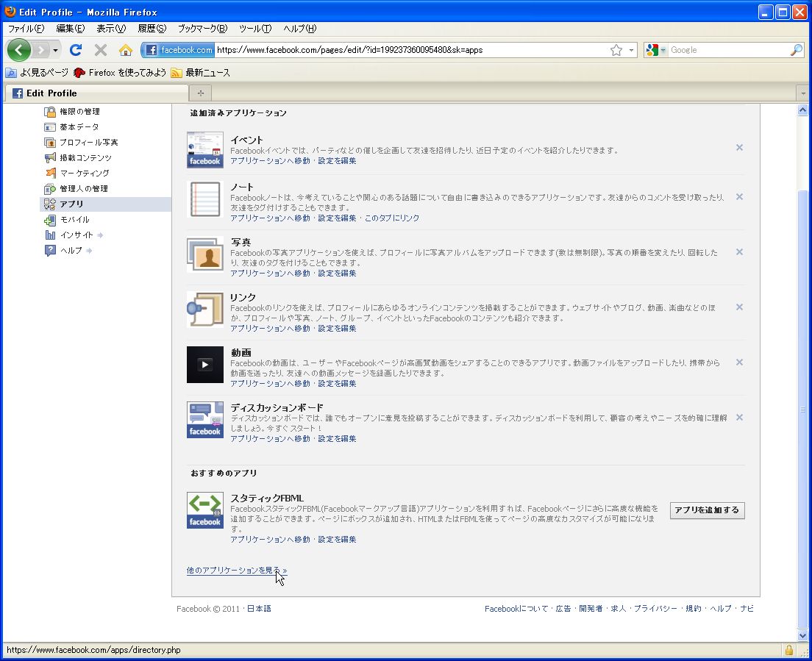
Task: Click the ノート notepad application icon
Action: pyautogui.click(x=205, y=199)
